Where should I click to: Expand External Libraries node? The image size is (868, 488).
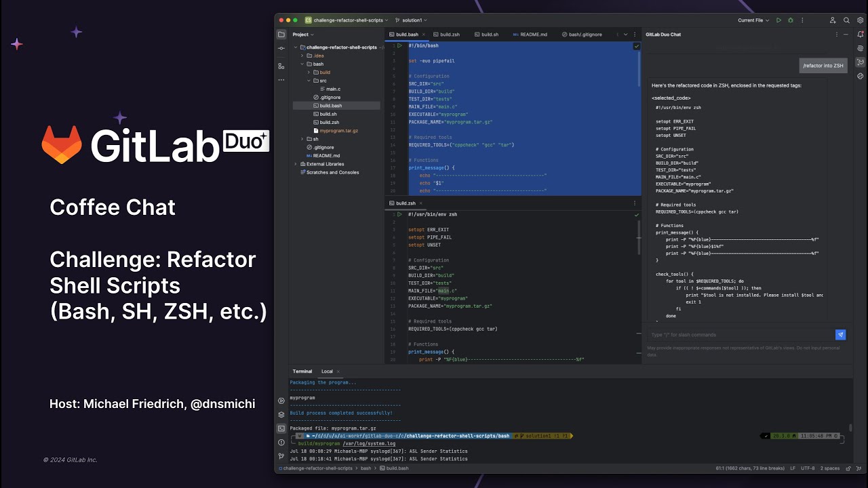pos(296,164)
